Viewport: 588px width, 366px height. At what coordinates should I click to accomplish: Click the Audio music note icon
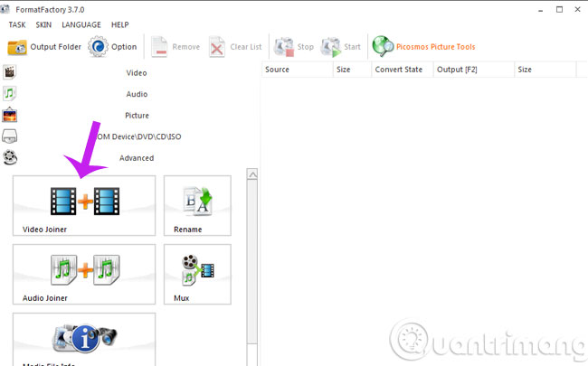tap(9, 93)
